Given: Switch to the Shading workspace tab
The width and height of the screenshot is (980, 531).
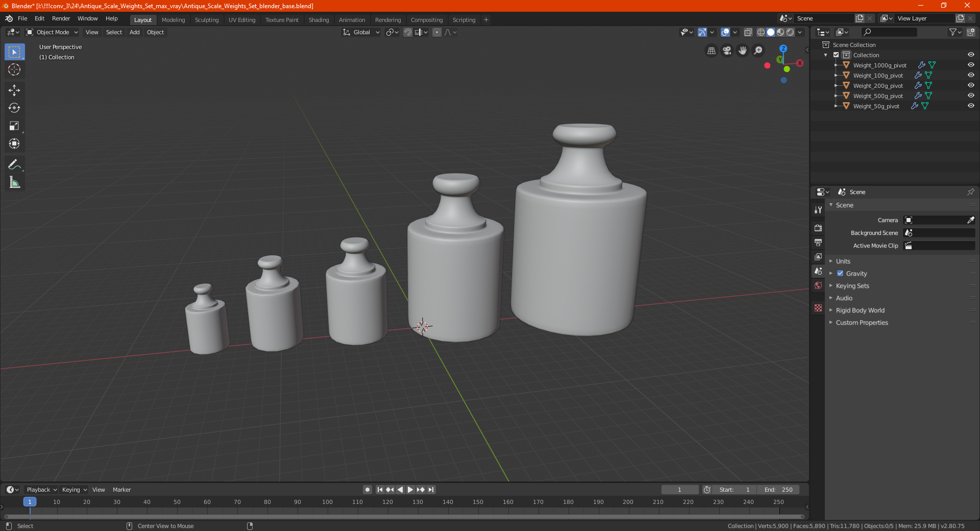Looking at the screenshot, I should 318,20.
